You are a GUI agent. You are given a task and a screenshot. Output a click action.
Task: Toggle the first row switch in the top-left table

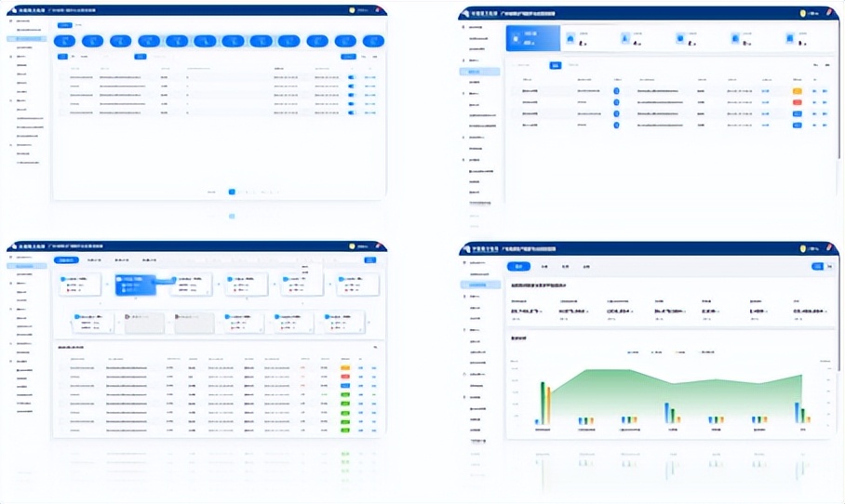(351, 78)
